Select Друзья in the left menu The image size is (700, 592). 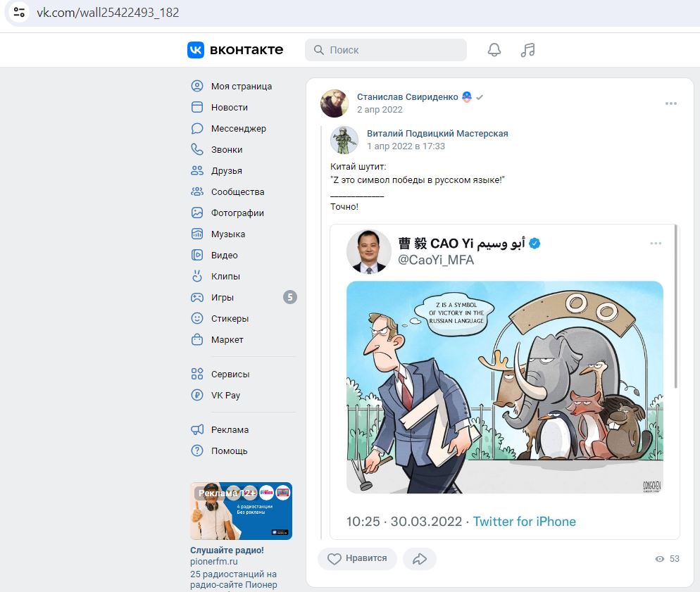(x=227, y=170)
